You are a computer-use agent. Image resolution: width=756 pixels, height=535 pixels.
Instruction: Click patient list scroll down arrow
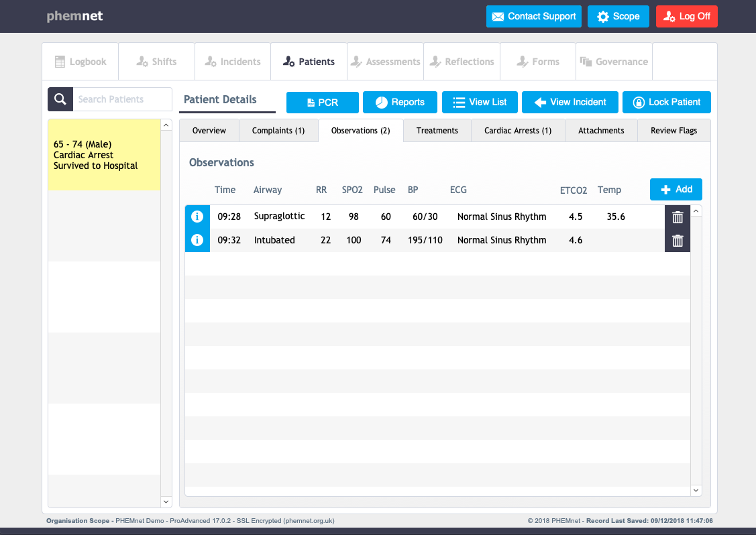coord(166,501)
